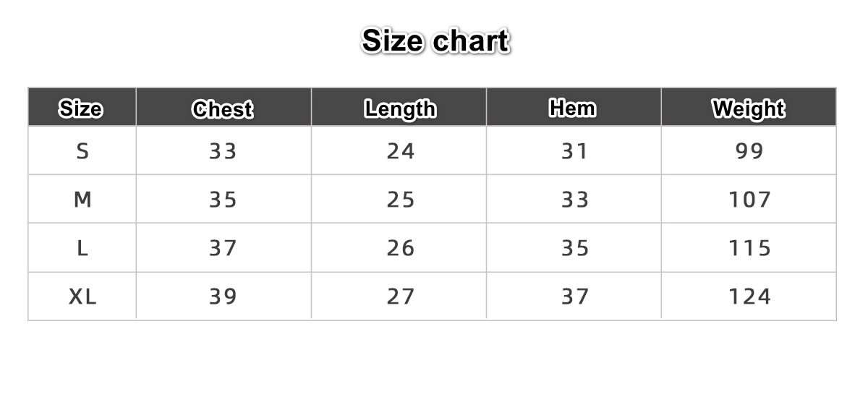Select the XL size row label
The height and width of the screenshot is (397, 868).
coord(82,296)
